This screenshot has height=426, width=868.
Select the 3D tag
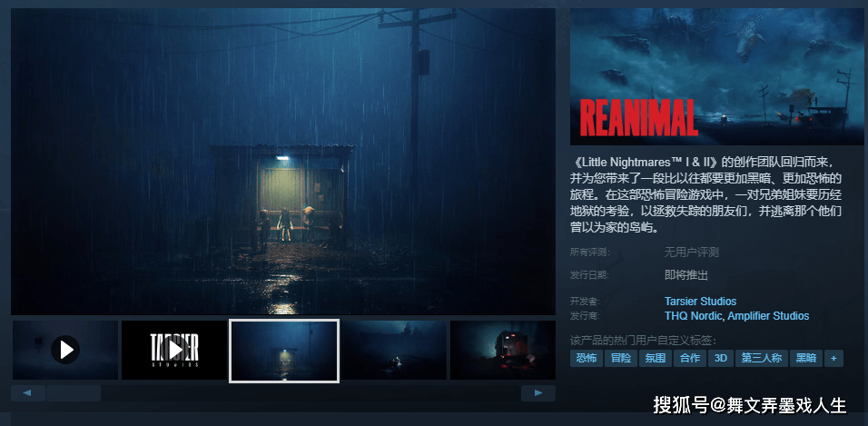click(x=720, y=358)
